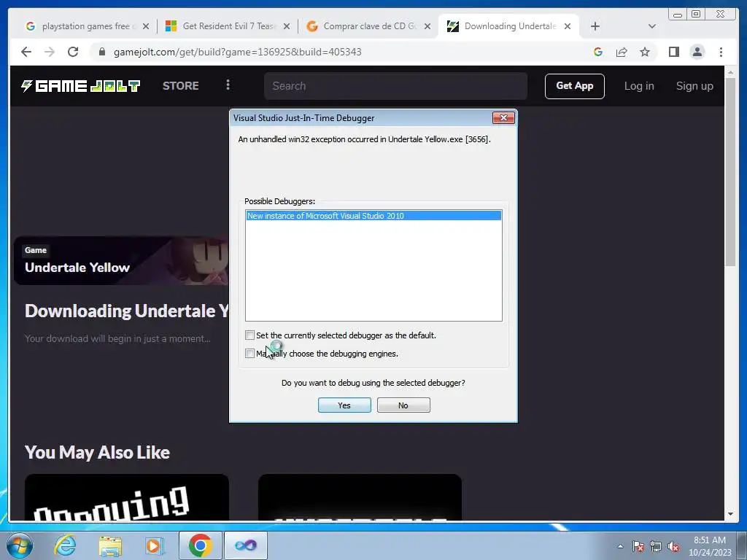Open a new Chrome tab
Screen dimensions: 747x560
point(595,26)
